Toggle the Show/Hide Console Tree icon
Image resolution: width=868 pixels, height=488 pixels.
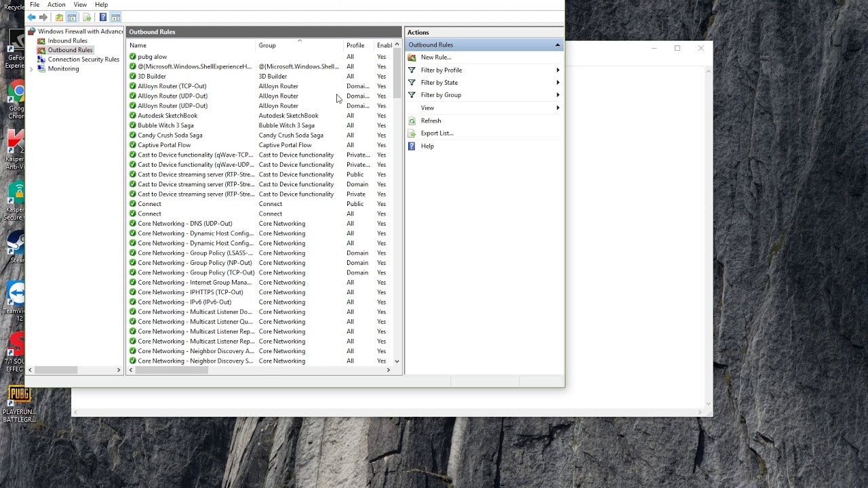point(71,17)
